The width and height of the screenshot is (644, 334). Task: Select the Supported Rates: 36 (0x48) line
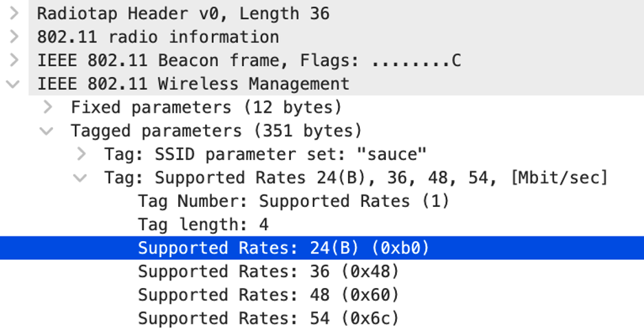268,271
